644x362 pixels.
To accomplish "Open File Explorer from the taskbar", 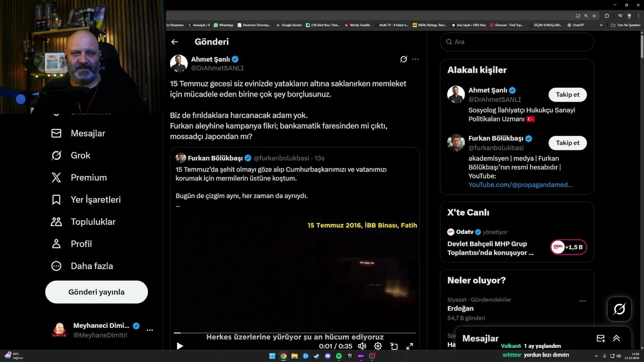I will point(294,356).
